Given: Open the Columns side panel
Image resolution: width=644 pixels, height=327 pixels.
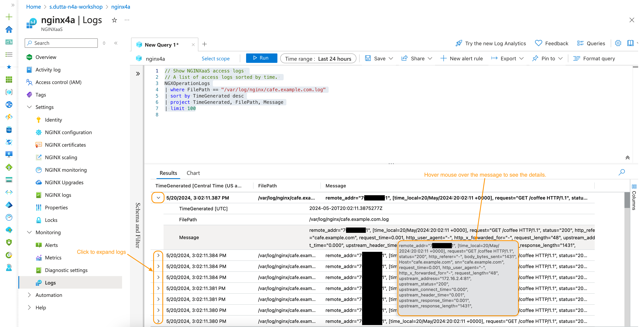Looking at the screenshot, I should click(634, 197).
